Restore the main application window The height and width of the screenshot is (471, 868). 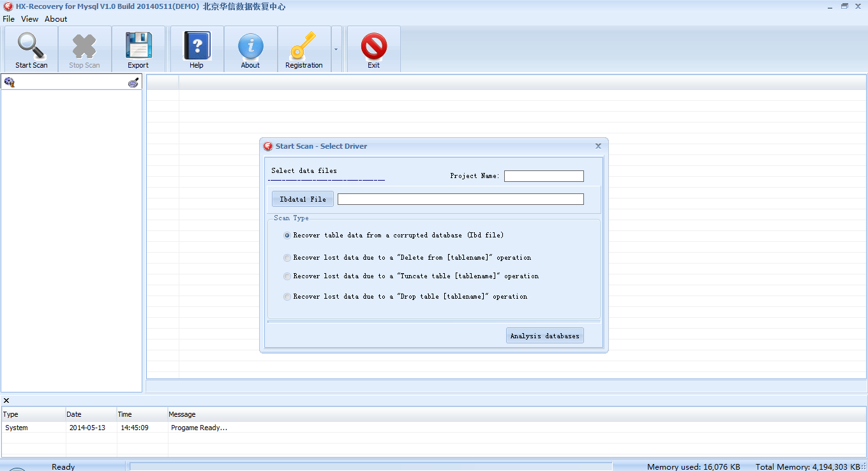[x=844, y=6]
